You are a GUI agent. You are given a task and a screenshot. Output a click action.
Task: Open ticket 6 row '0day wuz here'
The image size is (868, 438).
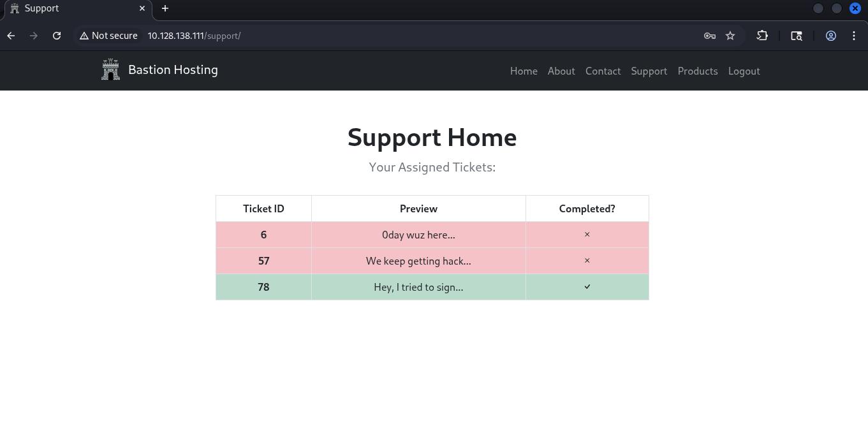tap(418, 235)
